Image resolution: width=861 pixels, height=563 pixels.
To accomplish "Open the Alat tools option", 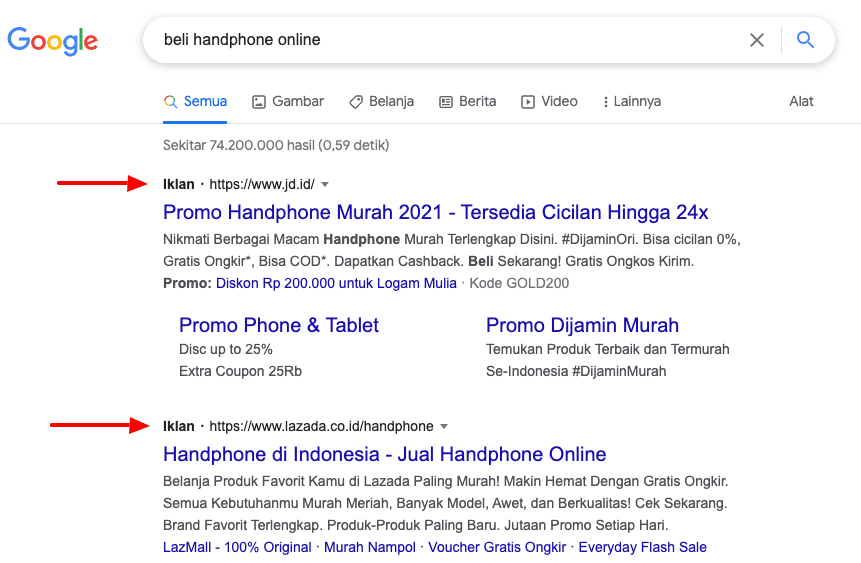I will tap(801, 101).
